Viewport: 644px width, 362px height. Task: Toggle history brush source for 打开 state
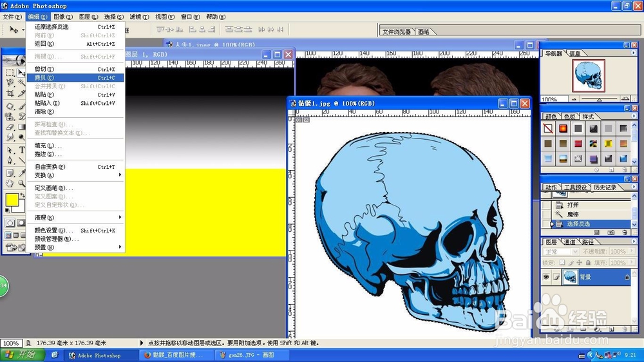(x=546, y=205)
